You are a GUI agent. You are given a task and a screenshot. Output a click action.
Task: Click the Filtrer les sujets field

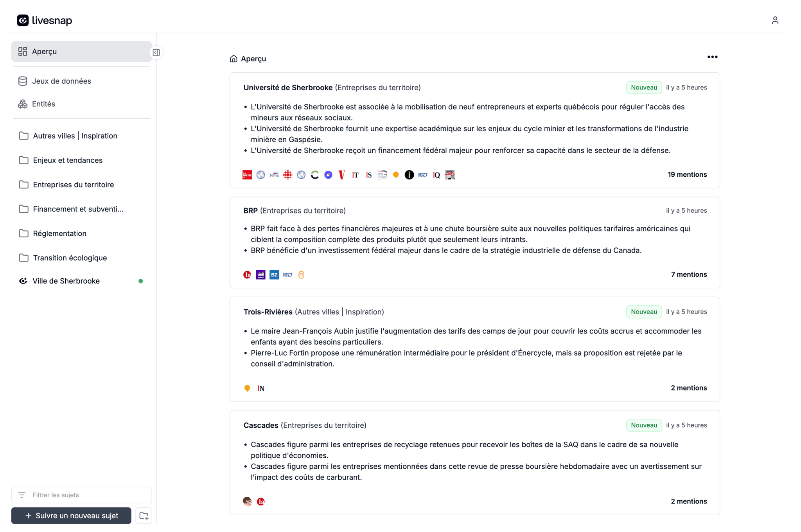(81, 495)
